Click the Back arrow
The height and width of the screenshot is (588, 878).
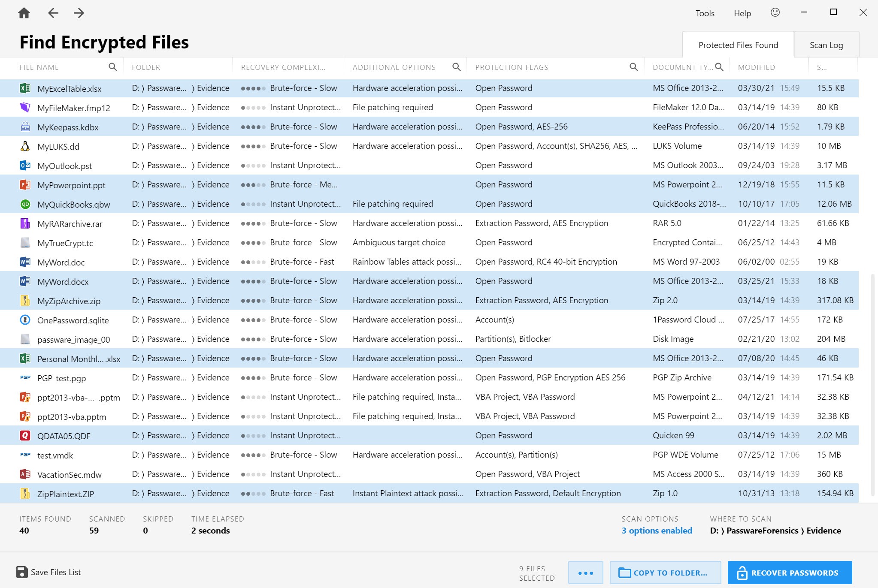click(x=53, y=13)
